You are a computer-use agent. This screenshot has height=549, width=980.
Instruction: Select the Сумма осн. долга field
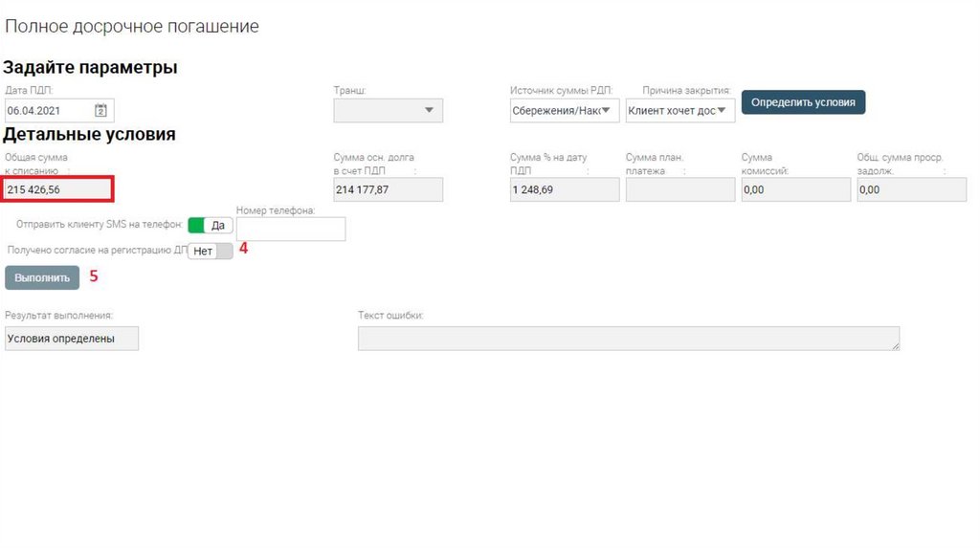(388, 189)
